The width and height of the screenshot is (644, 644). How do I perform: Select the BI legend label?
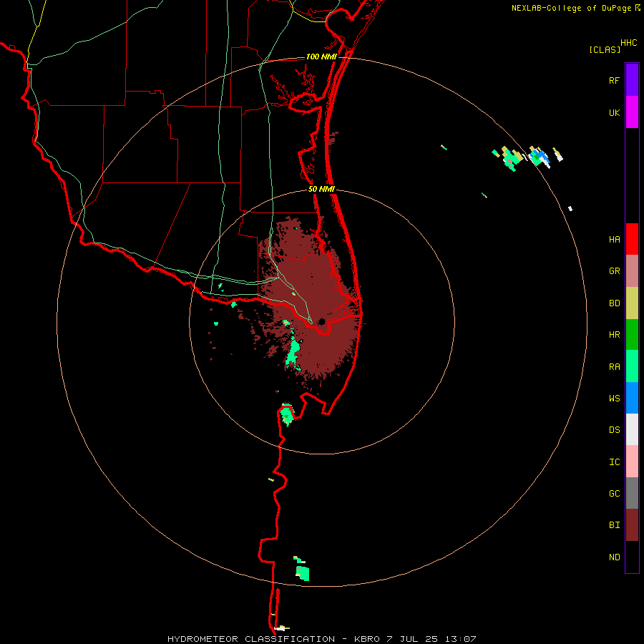coord(614,525)
